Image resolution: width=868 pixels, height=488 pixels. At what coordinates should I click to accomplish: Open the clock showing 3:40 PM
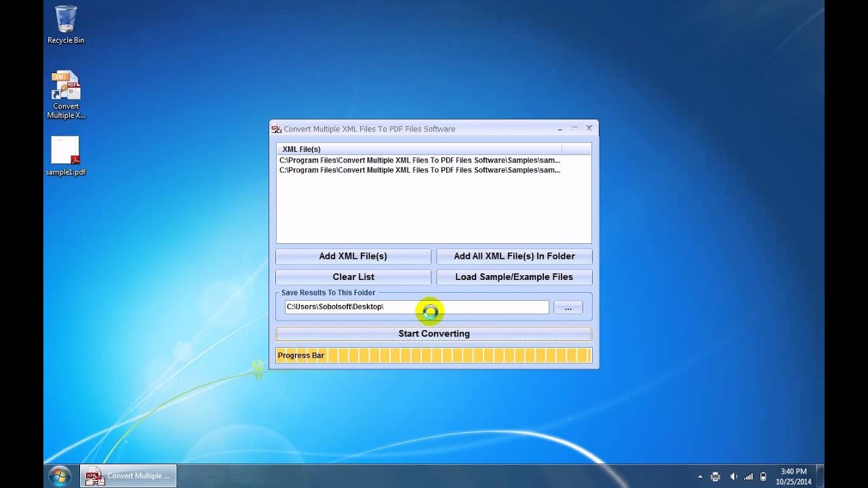(x=793, y=476)
